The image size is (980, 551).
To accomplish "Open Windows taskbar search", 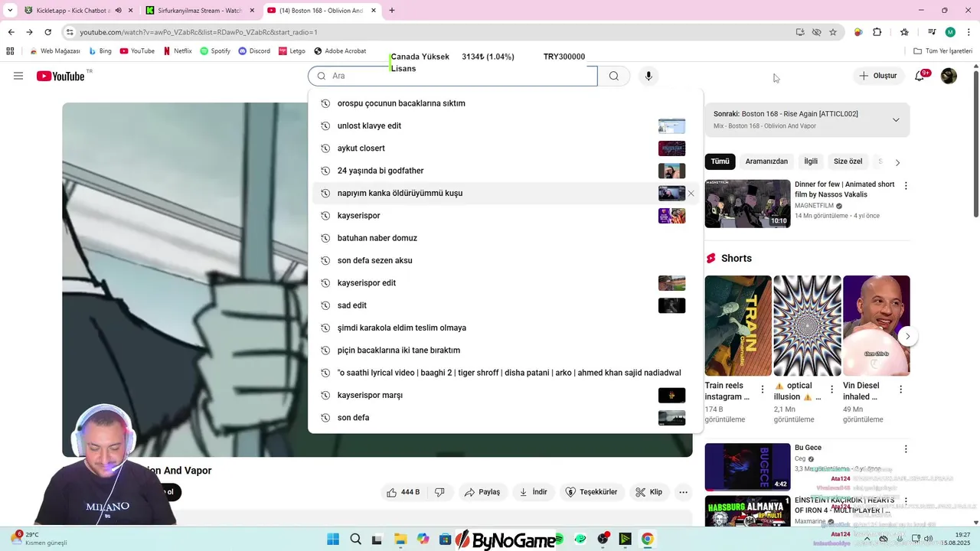I will point(356,540).
